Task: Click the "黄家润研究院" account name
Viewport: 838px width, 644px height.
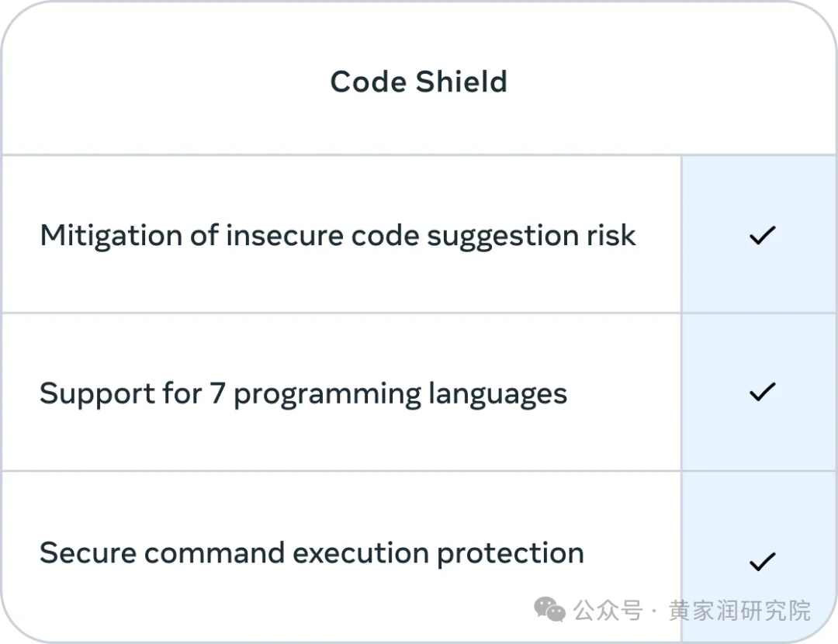Action: click(x=739, y=611)
